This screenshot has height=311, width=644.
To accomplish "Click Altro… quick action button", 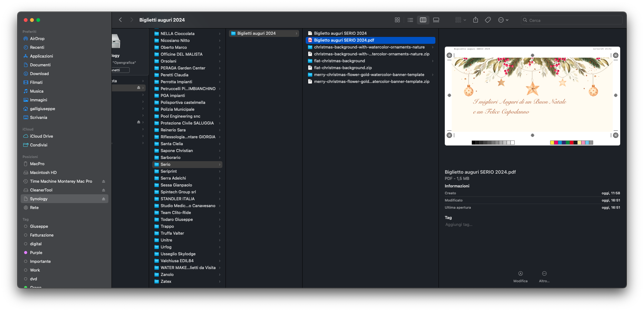I will click(x=544, y=274).
